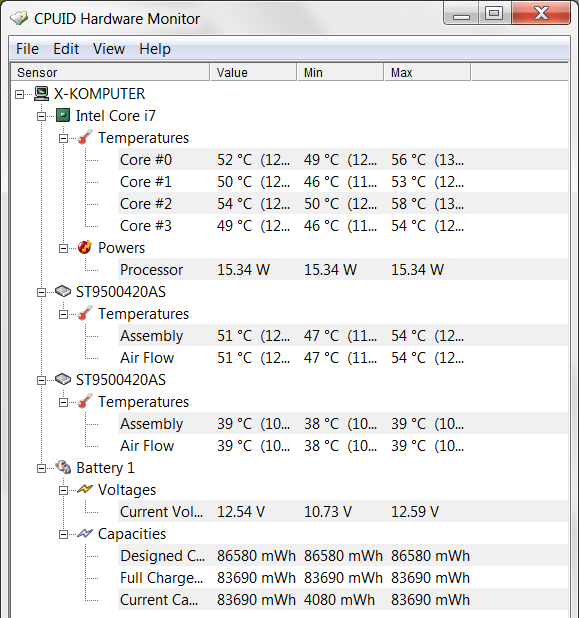Click the Battery 1 icon
The height and width of the screenshot is (618, 579).
click(x=63, y=467)
